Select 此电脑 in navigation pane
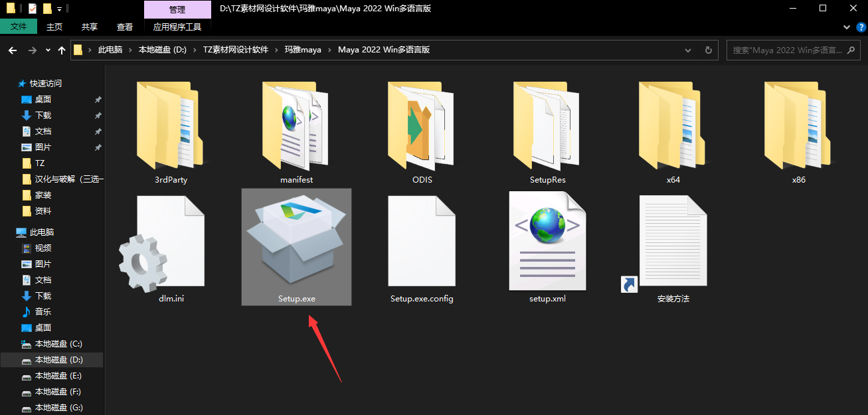This screenshot has width=868, height=415. click(x=41, y=232)
